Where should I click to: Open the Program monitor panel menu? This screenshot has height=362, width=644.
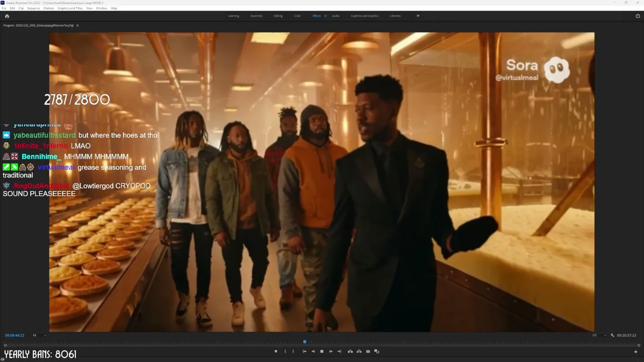77,25
